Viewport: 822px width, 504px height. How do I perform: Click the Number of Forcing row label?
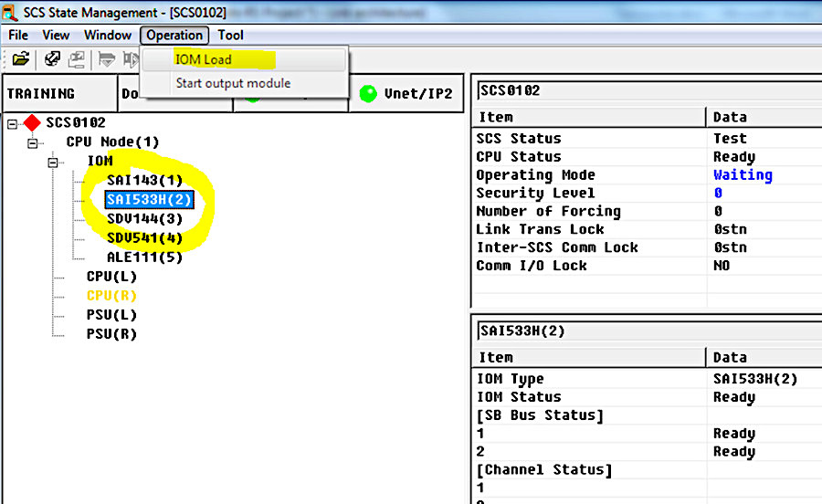pos(548,211)
